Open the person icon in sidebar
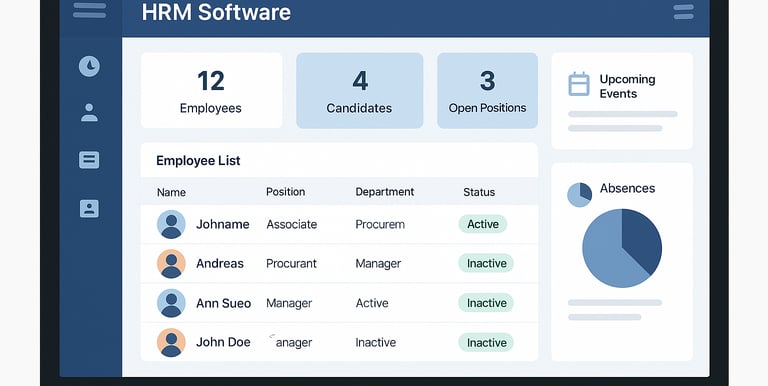 point(89,113)
